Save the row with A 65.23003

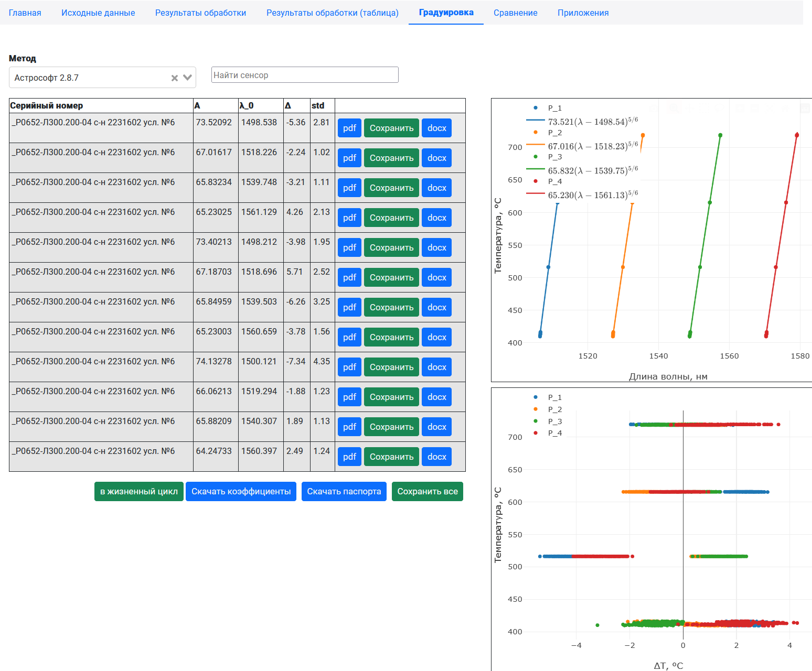[x=391, y=337]
